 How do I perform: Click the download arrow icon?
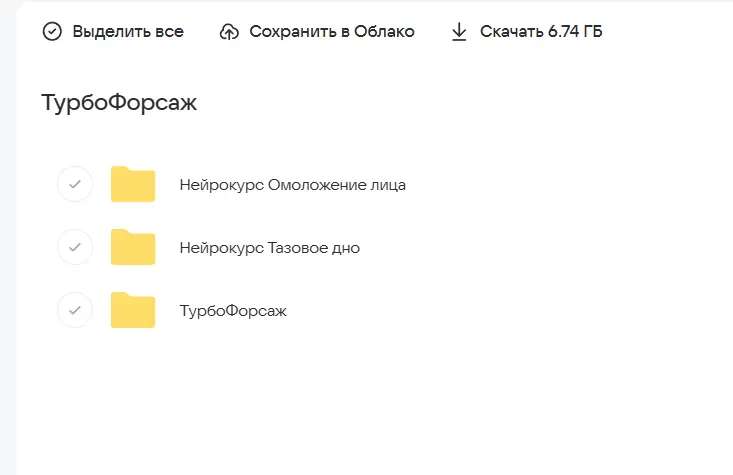459,32
